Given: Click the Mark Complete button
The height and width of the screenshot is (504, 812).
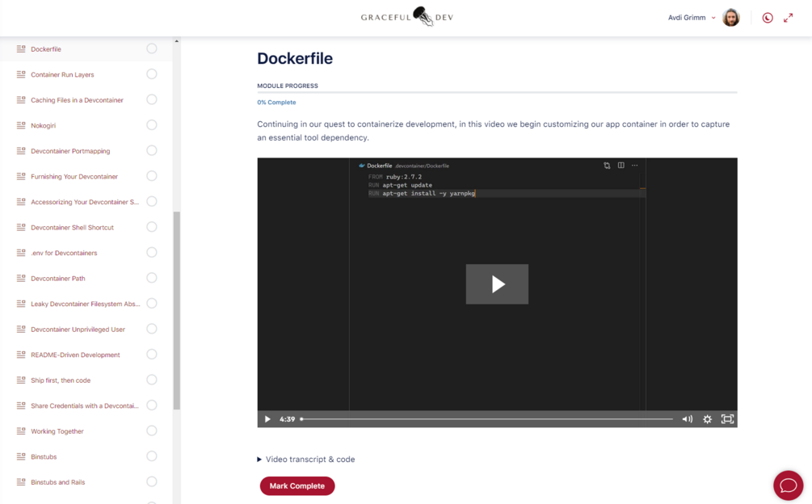Looking at the screenshot, I should click(x=297, y=486).
